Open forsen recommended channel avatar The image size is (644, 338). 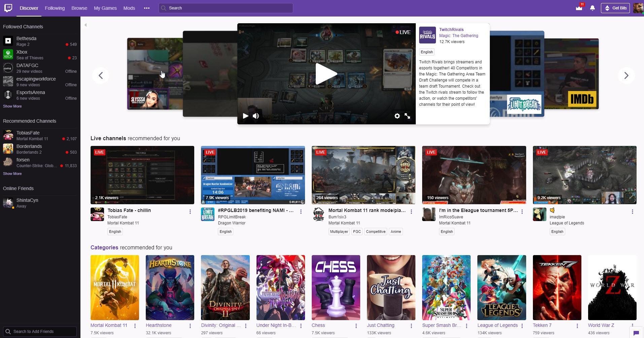tap(8, 162)
